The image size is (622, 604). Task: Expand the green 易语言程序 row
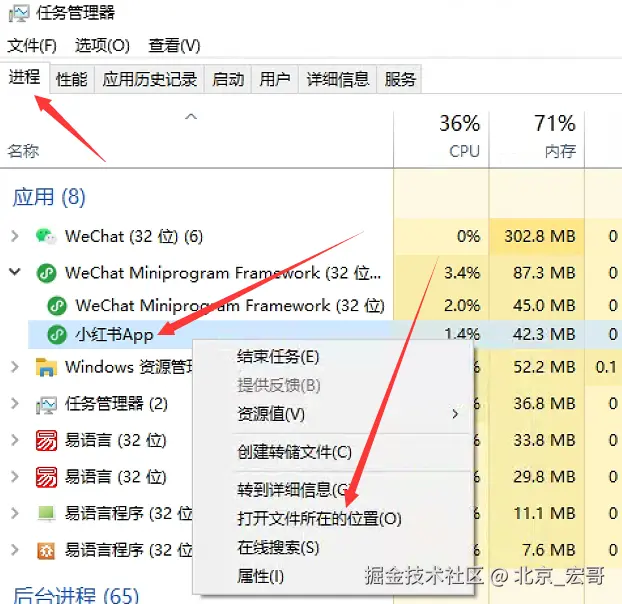(15, 513)
